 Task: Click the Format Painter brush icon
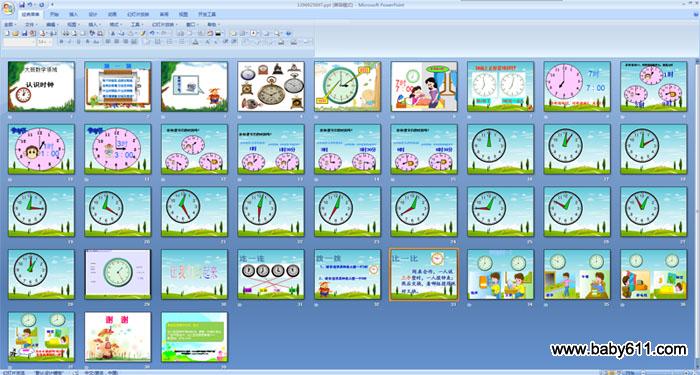point(143,33)
